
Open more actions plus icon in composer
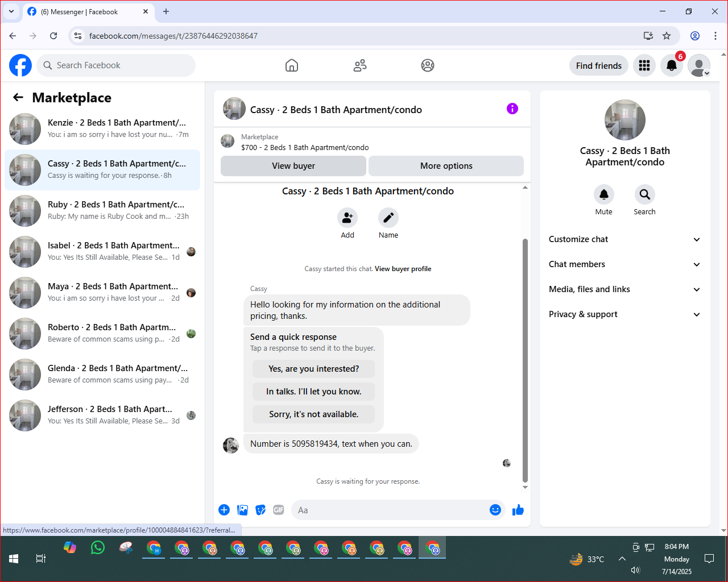pyautogui.click(x=224, y=510)
